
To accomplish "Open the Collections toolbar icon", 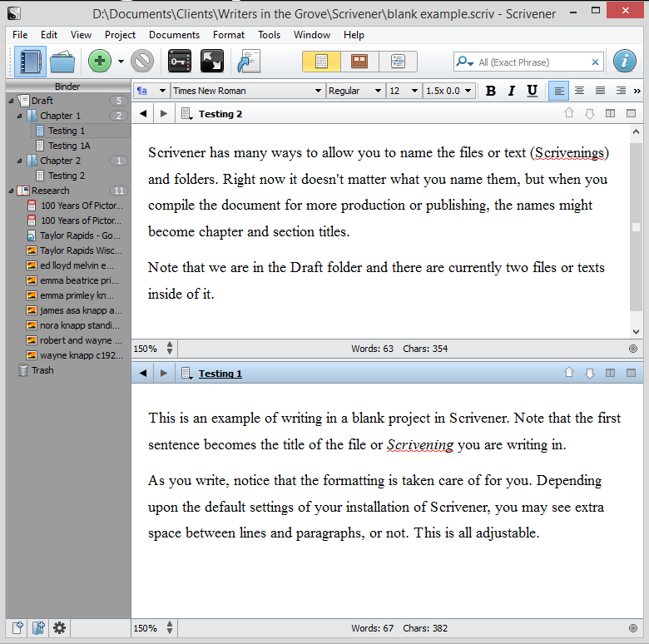I will (62, 62).
